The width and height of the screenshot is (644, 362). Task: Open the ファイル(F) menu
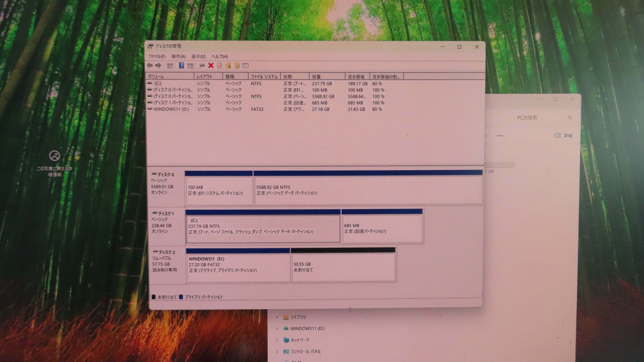[157, 57]
